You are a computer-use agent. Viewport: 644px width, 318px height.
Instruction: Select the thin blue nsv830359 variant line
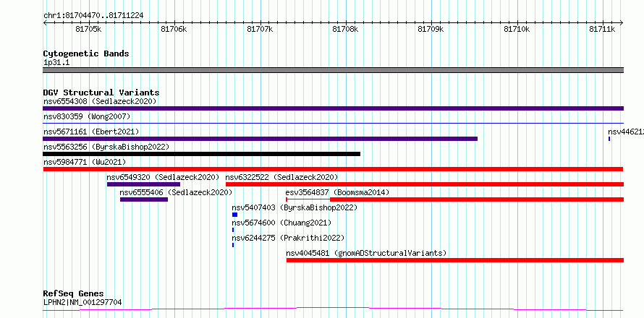[x=333, y=123]
